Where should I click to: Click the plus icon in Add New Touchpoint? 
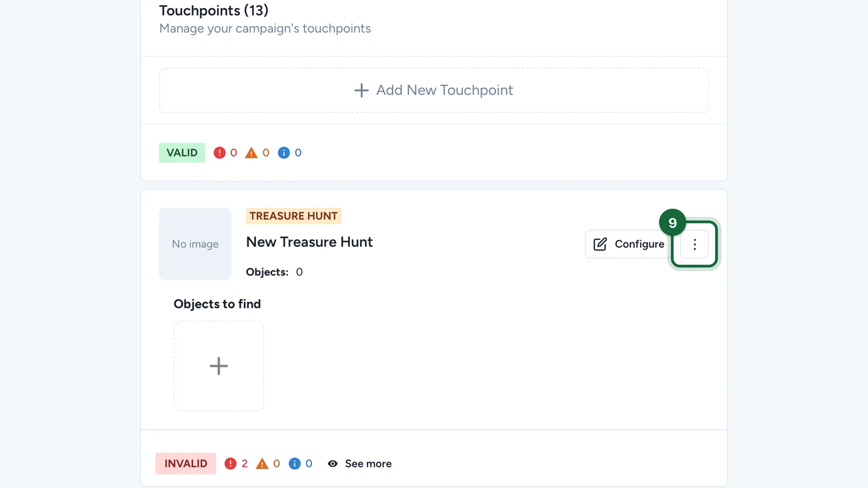pyautogui.click(x=361, y=90)
